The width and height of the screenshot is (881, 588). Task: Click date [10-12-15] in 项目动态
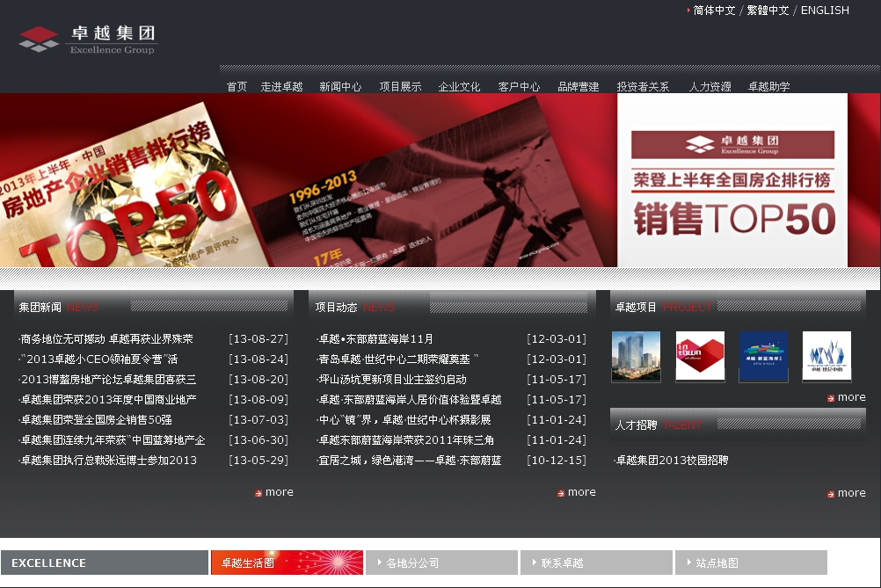(x=557, y=461)
